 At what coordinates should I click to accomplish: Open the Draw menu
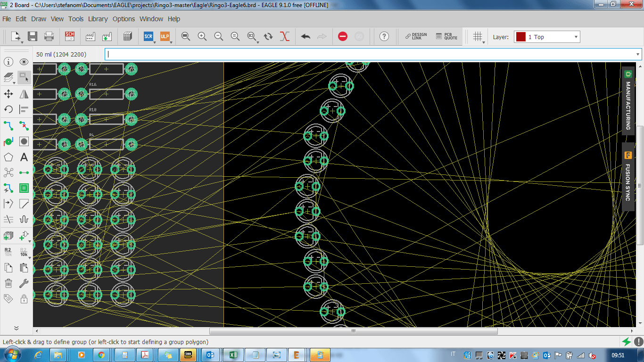click(39, 19)
